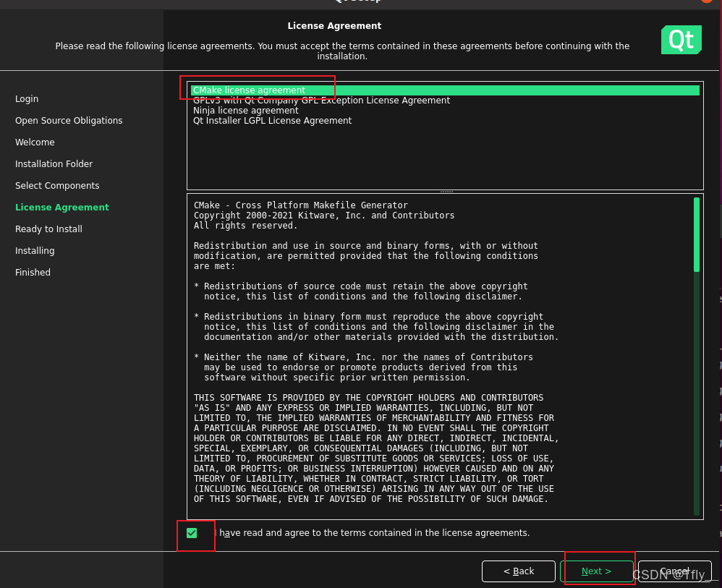
Task: Click the license text scrollbar handle
Action: pyautogui.click(x=697, y=234)
